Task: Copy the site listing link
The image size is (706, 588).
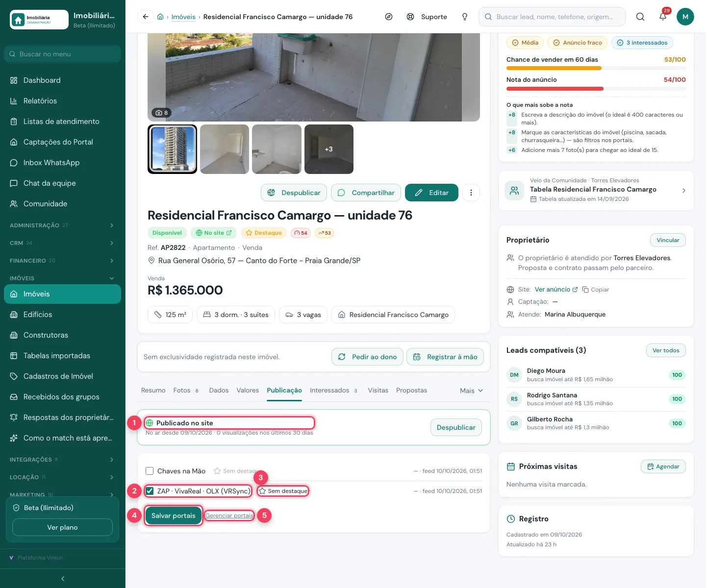Action: (x=596, y=290)
